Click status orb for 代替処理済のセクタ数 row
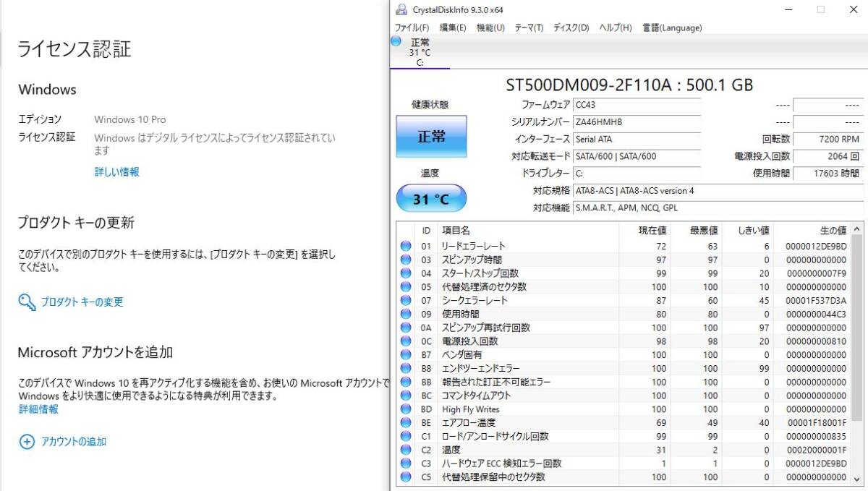Image resolution: width=868 pixels, height=491 pixels. click(x=406, y=287)
